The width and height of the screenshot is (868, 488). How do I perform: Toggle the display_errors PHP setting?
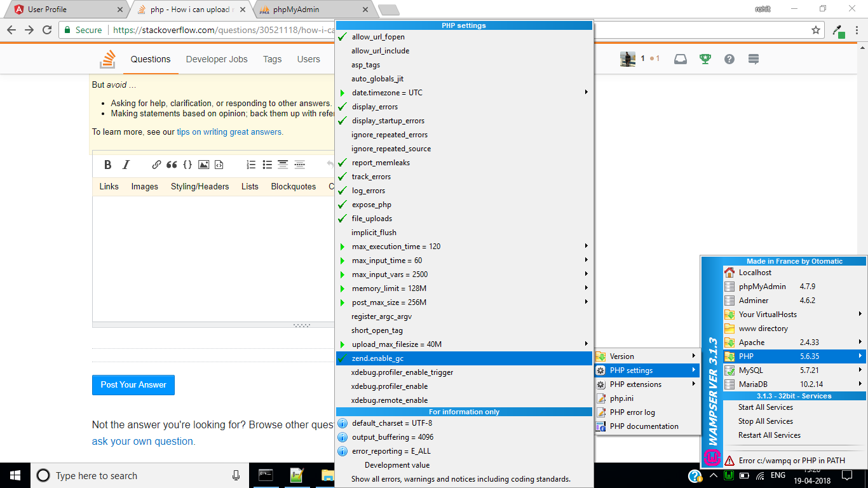(464, 107)
